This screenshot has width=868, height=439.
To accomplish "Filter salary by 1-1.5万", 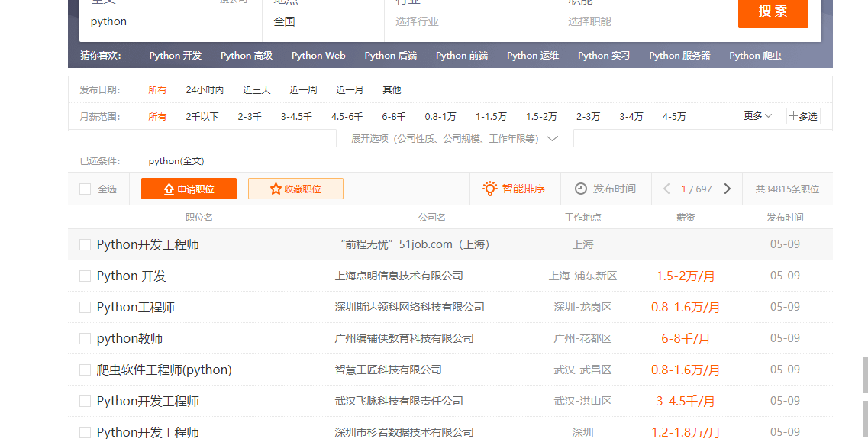I will point(491,116).
